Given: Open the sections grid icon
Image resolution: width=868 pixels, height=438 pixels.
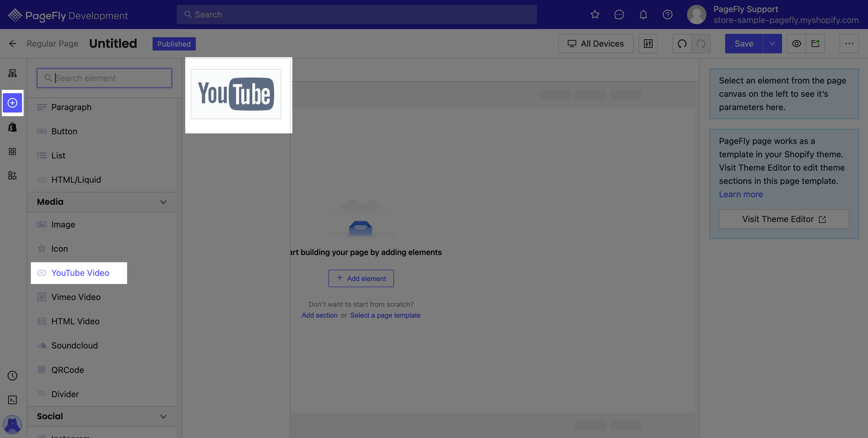Looking at the screenshot, I should coord(12,152).
